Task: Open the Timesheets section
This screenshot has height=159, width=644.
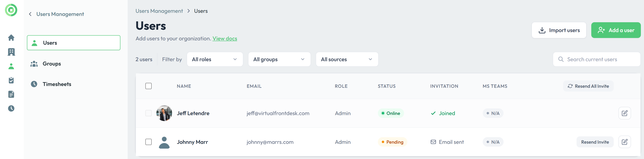Action: (57, 84)
